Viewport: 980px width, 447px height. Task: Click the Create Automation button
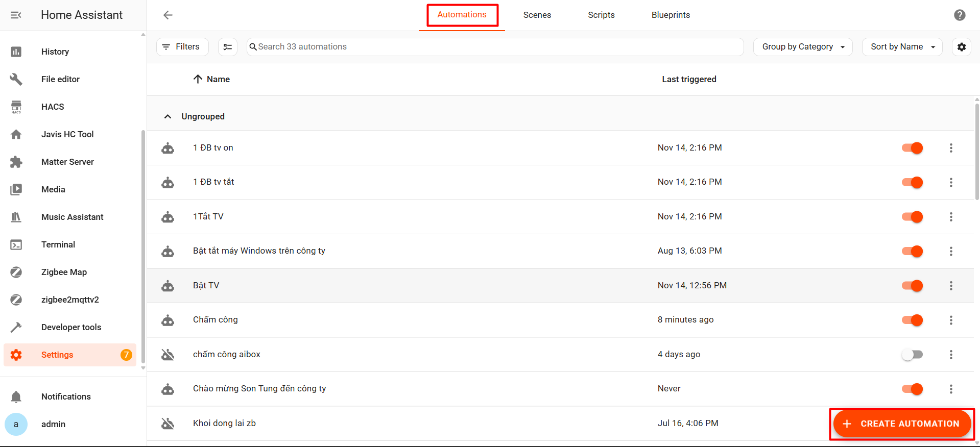[902, 424]
